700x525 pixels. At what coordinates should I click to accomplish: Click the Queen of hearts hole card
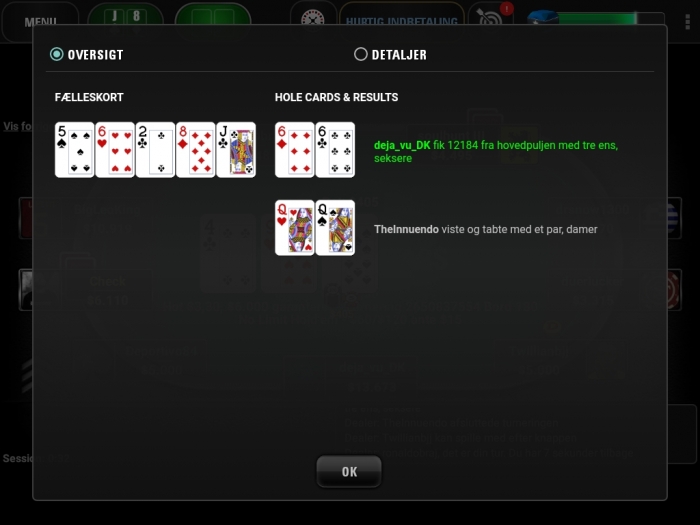click(295, 228)
